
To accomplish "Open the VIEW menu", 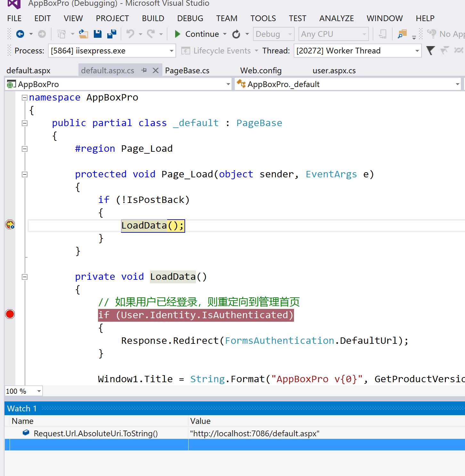I will point(73,18).
